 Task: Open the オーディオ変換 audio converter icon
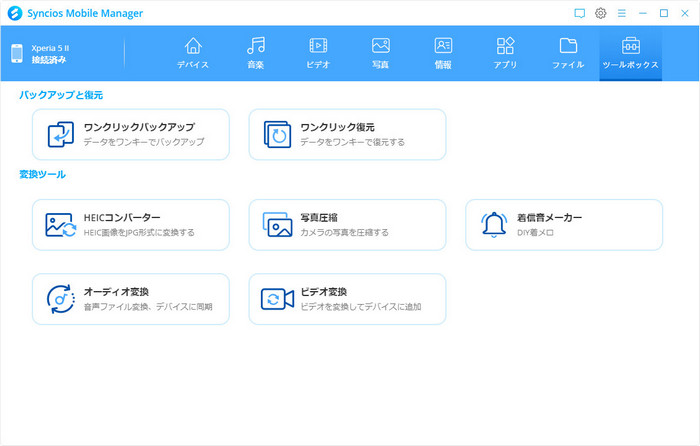61,298
